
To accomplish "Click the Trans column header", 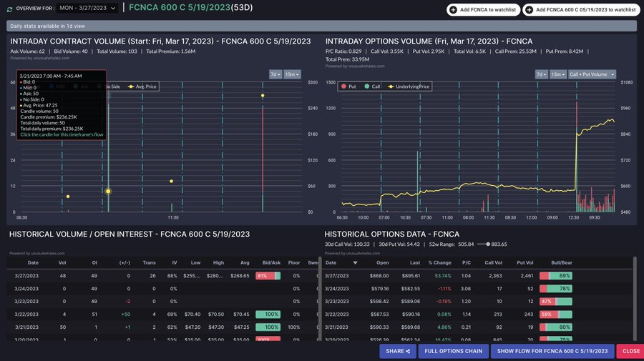I will pos(149,262).
